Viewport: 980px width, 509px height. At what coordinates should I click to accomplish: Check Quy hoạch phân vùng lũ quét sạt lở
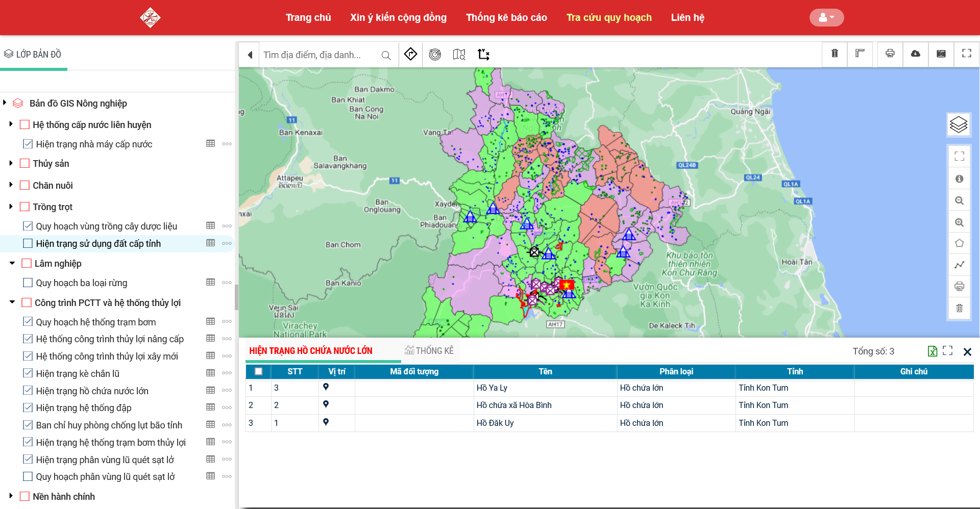point(28,477)
